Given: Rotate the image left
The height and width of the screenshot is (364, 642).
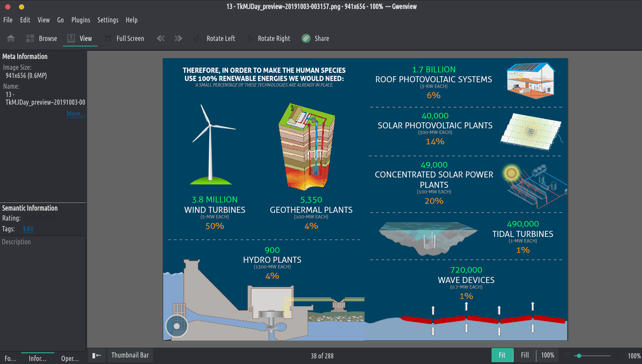Looking at the screenshot, I should click(x=214, y=38).
